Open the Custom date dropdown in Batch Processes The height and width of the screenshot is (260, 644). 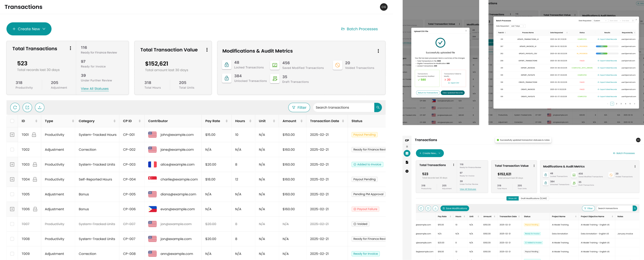click(x=600, y=21)
